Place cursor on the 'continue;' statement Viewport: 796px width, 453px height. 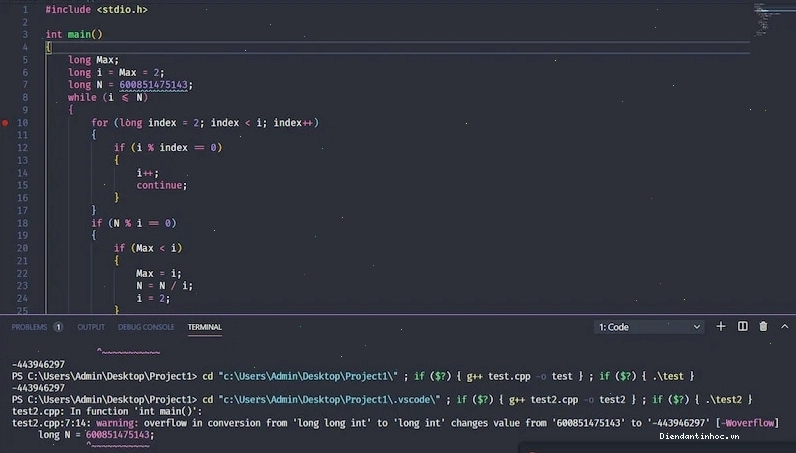click(x=161, y=185)
